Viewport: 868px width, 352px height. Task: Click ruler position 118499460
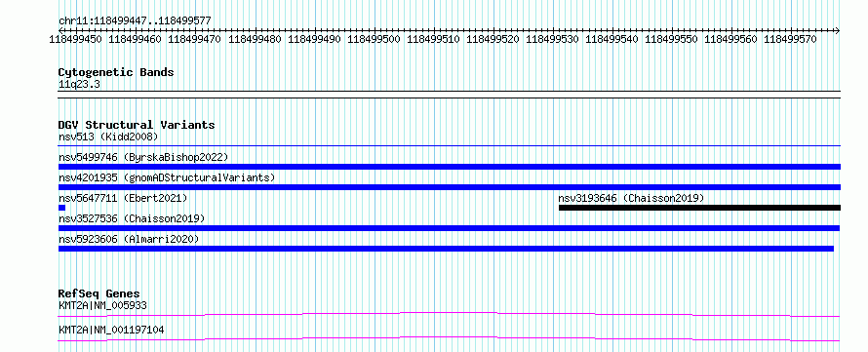point(135,39)
